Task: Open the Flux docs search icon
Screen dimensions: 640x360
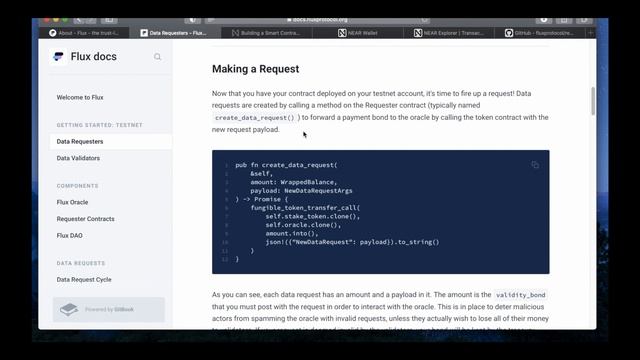Action: (x=158, y=57)
